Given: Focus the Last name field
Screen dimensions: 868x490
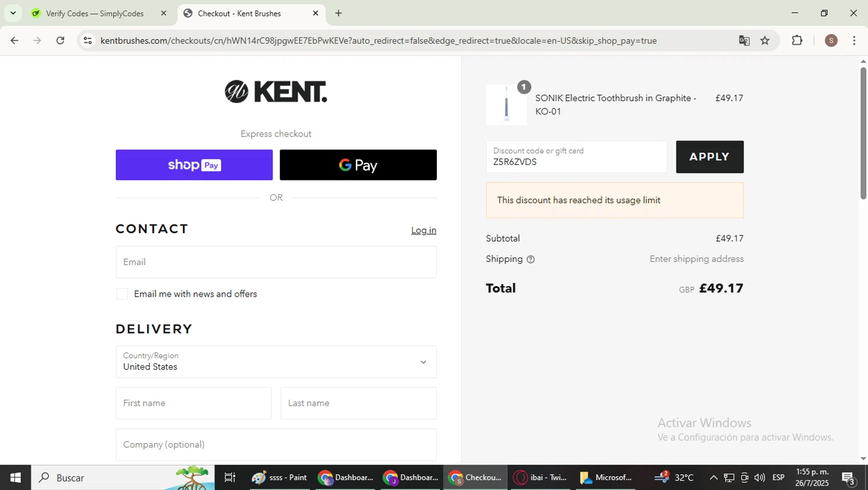Looking at the screenshot, I should (358, 403).
